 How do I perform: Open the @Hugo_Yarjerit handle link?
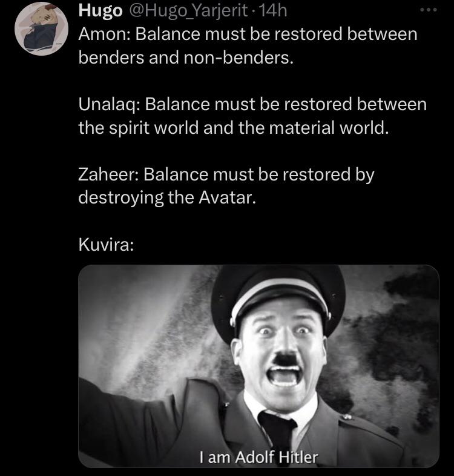tap(188, 11)
